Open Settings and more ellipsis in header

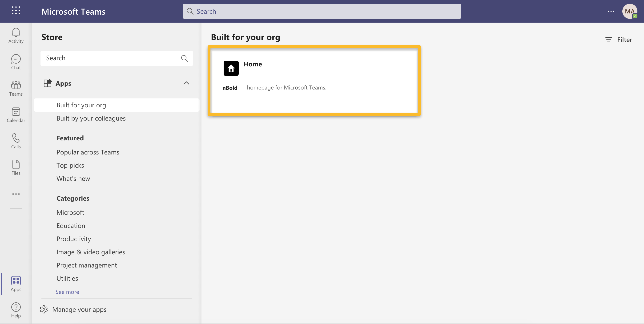pyautogui.click(x=611, y=11)
